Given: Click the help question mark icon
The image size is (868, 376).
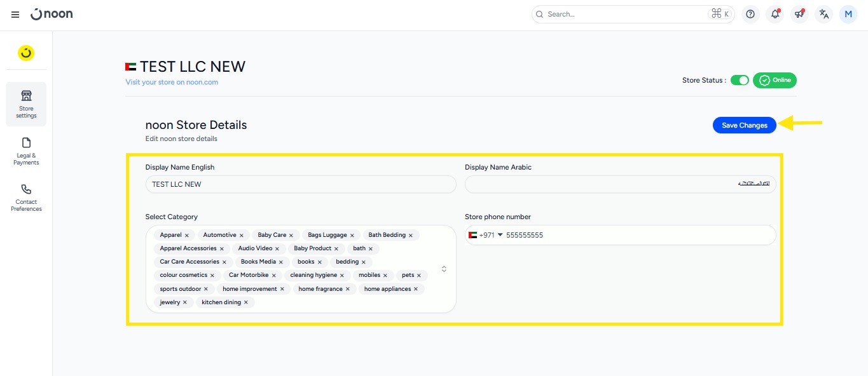Looking at the screenshot, I should point(750,14).
